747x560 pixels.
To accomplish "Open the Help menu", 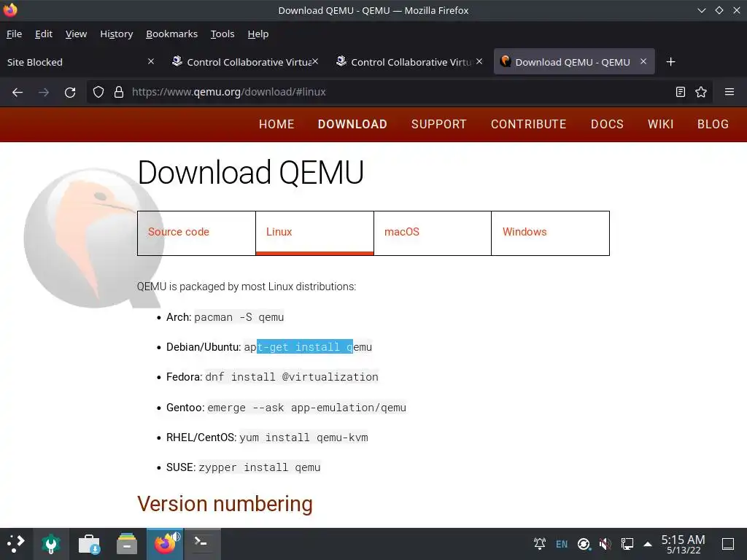I will tap(258, 34).
